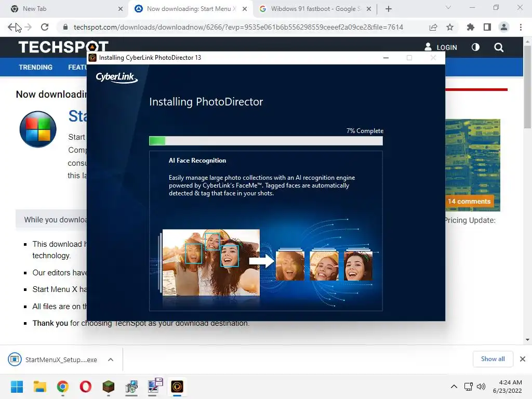This screenshot has height=399, width=532.
Task: Click the TechSpot LOGIN link
Action: [441, 47]
